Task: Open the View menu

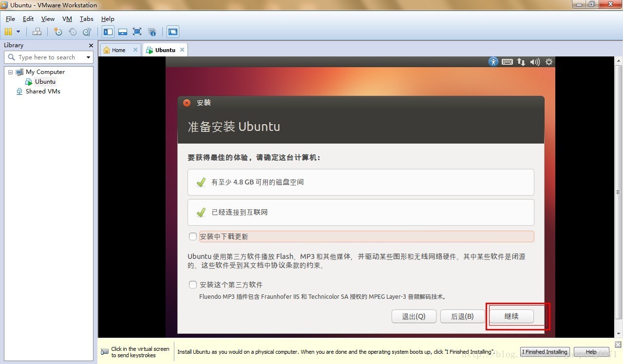Action: pos(48,18)
